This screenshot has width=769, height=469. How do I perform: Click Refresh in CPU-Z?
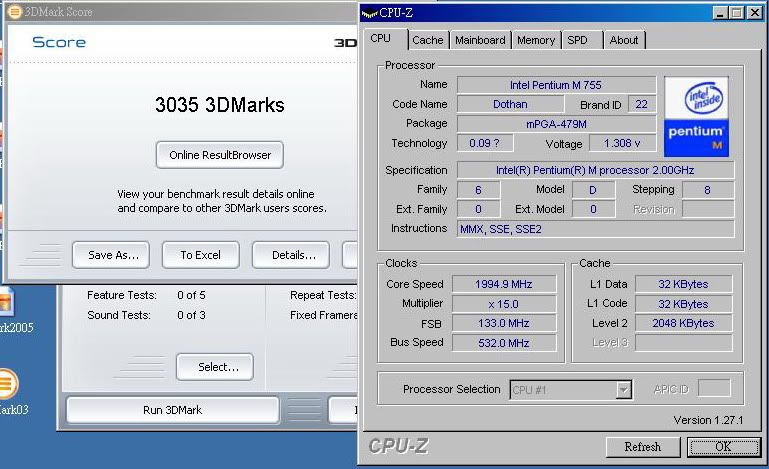643,447
